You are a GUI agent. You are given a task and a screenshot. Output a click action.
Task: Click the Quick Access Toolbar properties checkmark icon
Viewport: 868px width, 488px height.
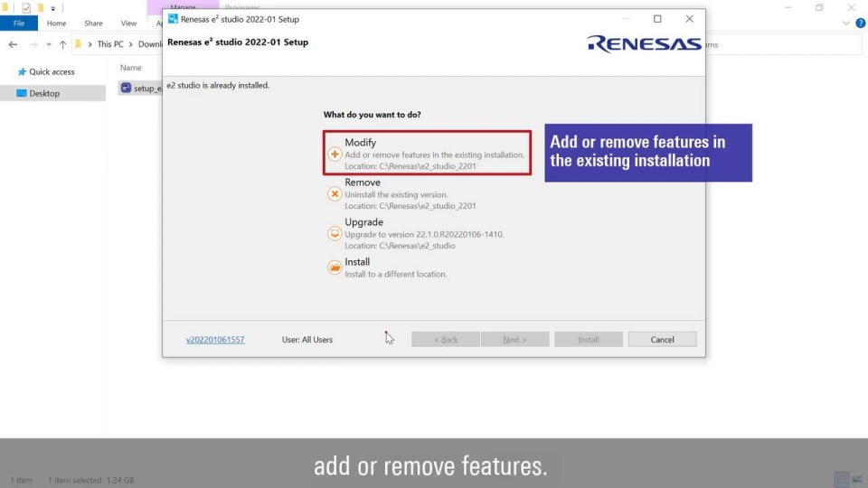26,8
